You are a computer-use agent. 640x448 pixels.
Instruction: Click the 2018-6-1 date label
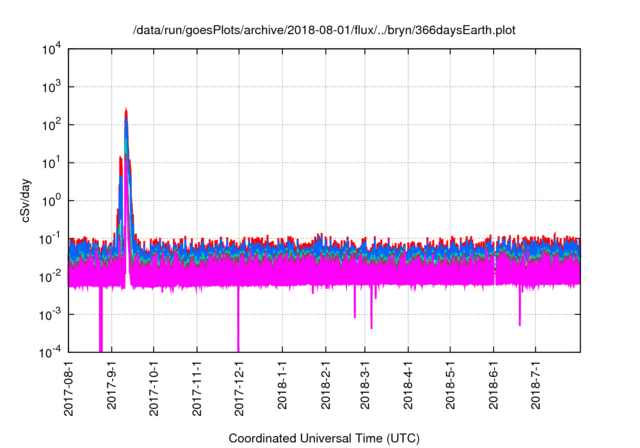pos(493,385)
